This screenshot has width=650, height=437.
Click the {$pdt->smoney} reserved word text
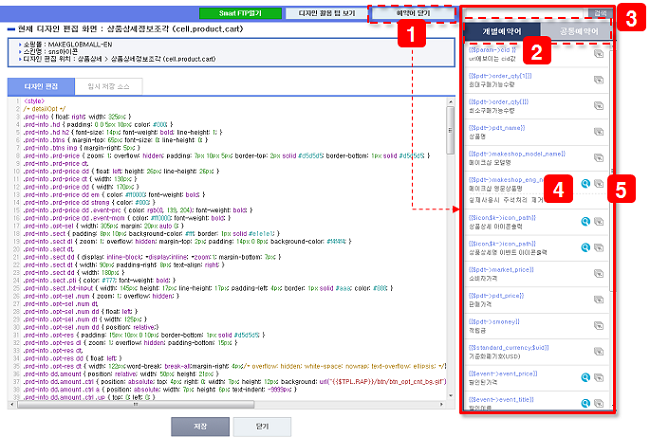click(494, 322)
